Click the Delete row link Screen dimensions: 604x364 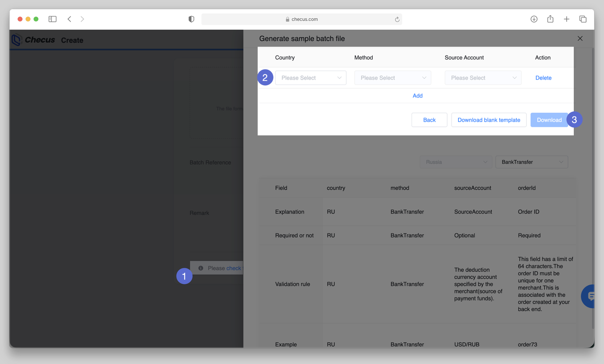[543, 78]
